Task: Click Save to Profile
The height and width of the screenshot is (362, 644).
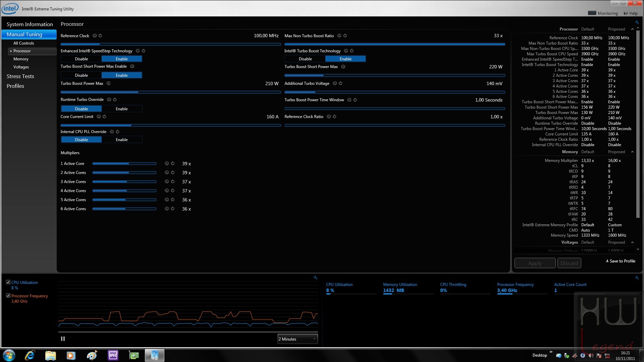Action: tap(621, 261)
